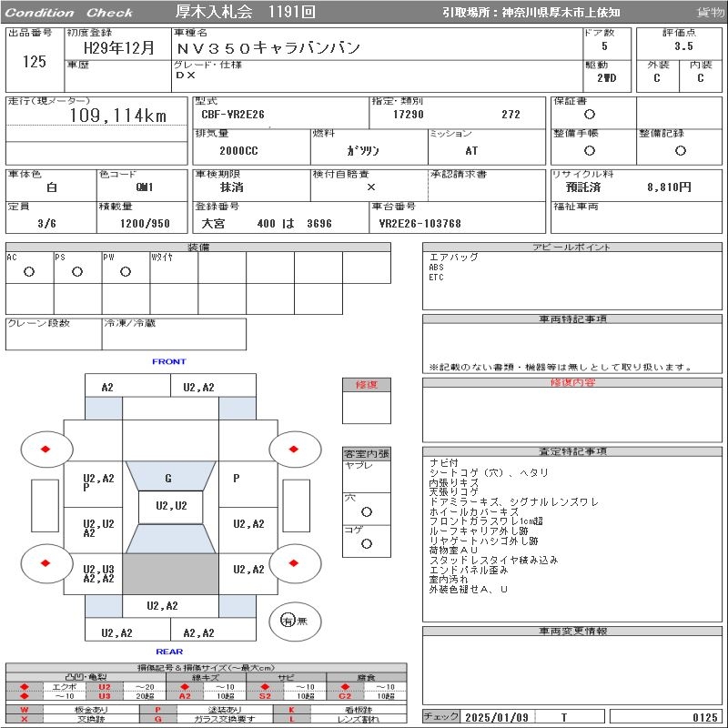Click the red A2 legend code
The height and width of the screenshot is (728, 728).
[x=185, y=696]
